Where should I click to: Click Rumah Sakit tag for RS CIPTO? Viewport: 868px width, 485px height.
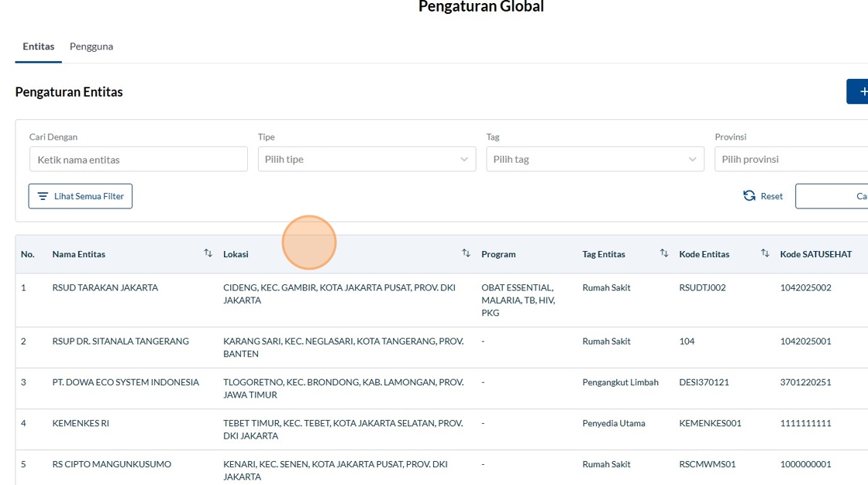pos(606,464)
